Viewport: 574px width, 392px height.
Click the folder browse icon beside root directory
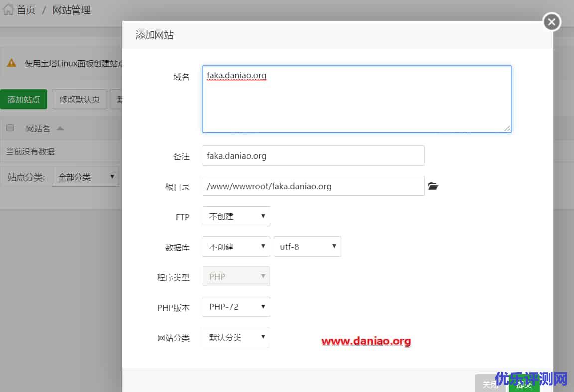[x=433, y=186]
